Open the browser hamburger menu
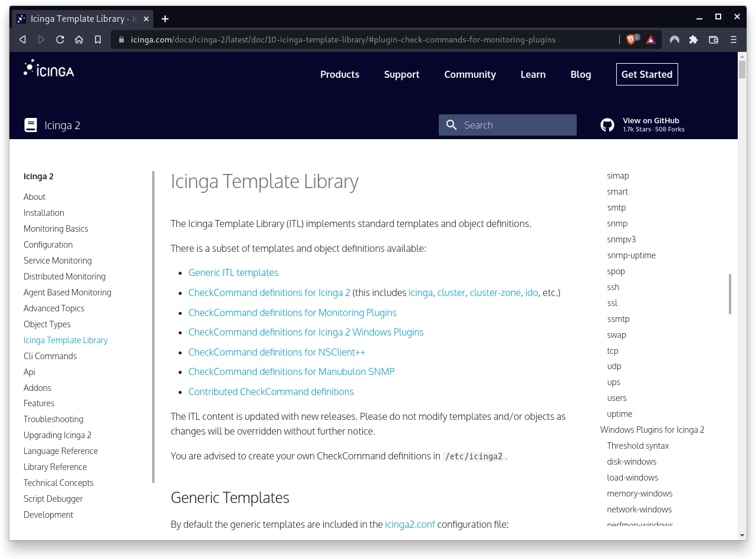The width and height of the screenshot is (756, 559). [733, 40]
